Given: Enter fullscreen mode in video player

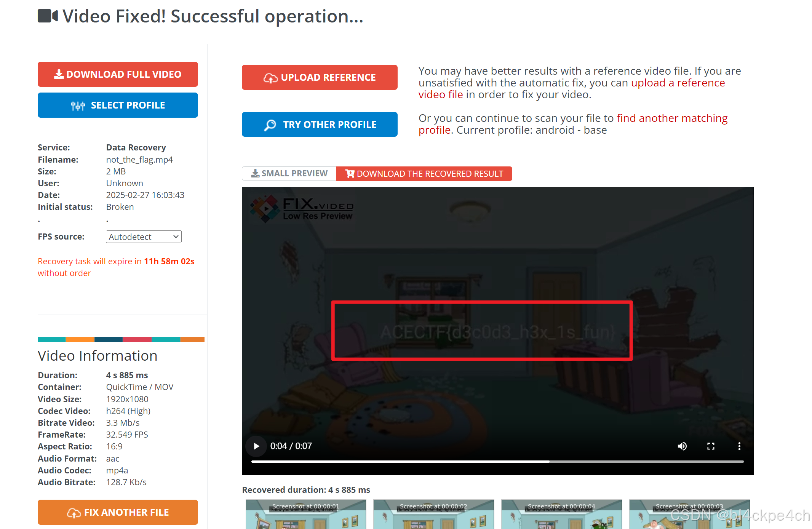Looking at the screenshot, I should tap(711, 446).
